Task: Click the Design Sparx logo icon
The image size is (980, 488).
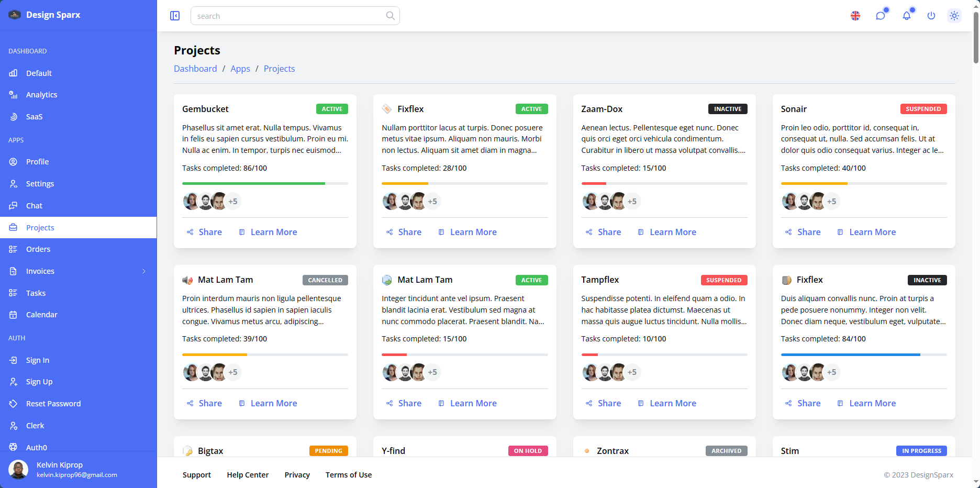Action: [15, 15]
